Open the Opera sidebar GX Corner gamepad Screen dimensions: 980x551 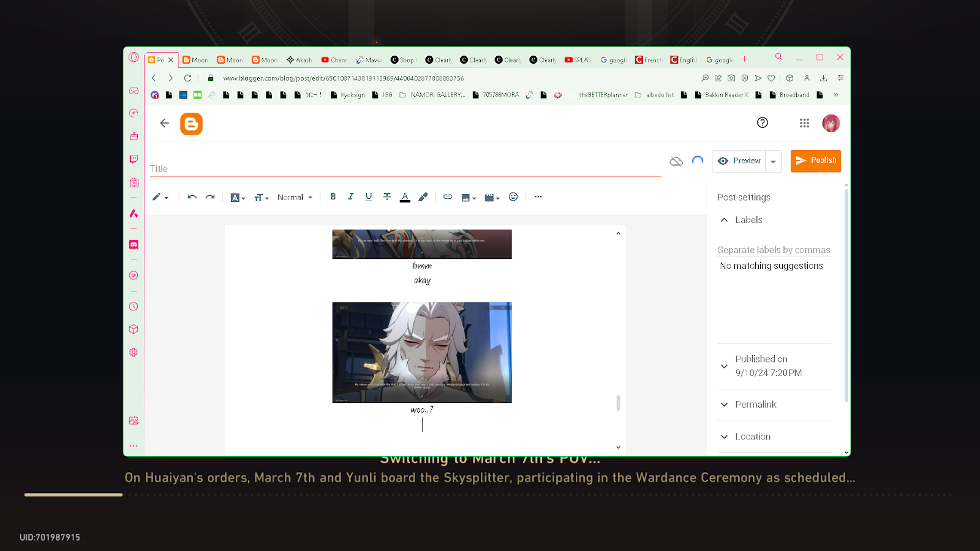pyautogui.click(x=134, y=91)
